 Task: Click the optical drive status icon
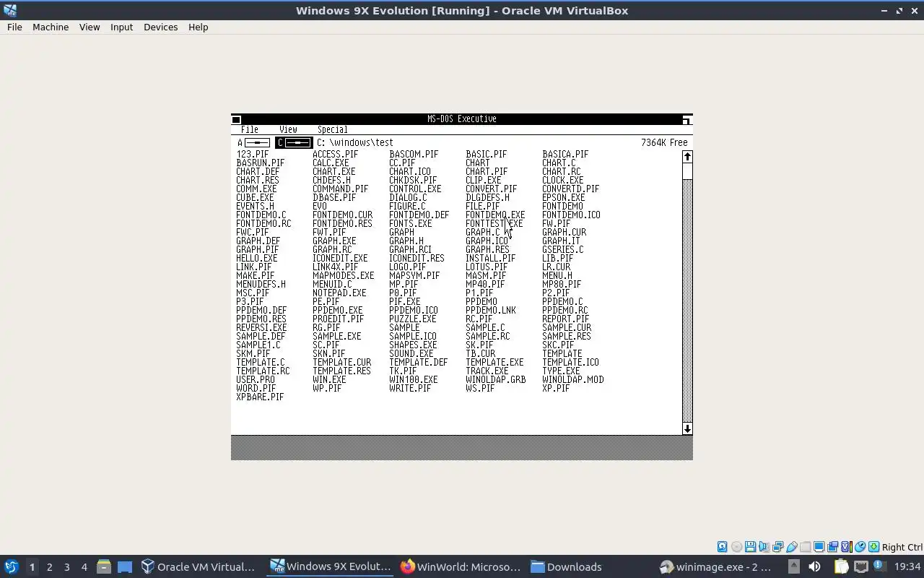point(736,547)
